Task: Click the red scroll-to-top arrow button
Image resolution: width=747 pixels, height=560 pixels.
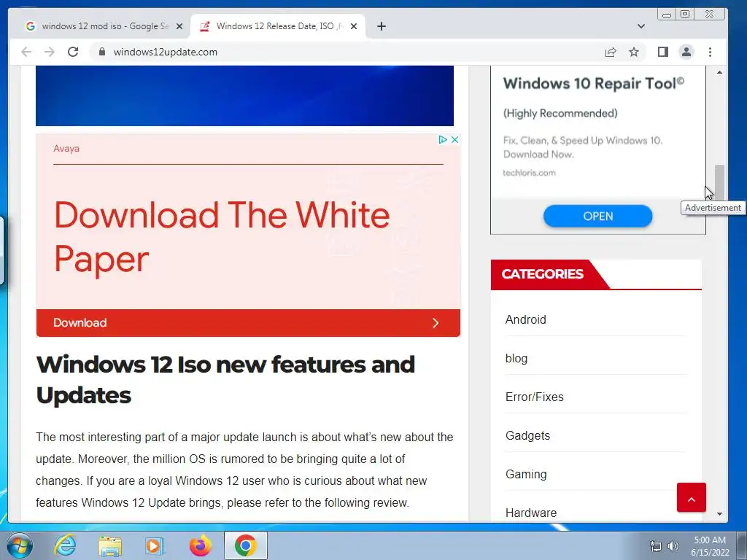Action: pos(692,497)
